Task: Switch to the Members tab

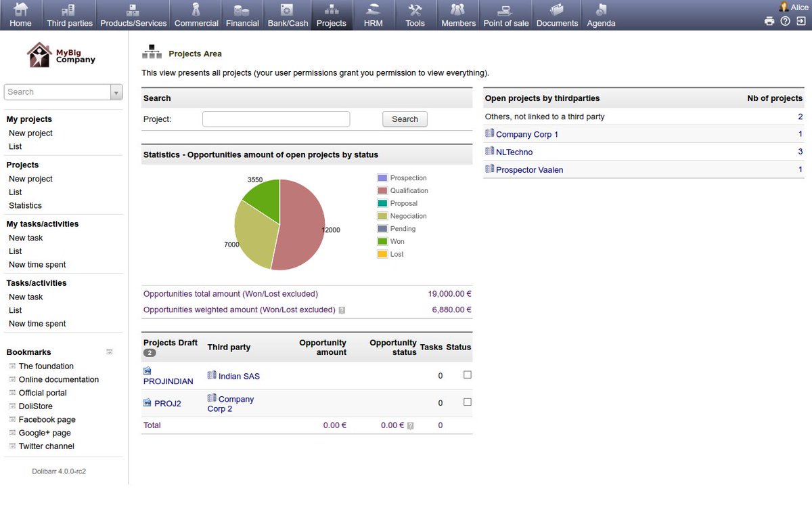Action: coord(458,15)
